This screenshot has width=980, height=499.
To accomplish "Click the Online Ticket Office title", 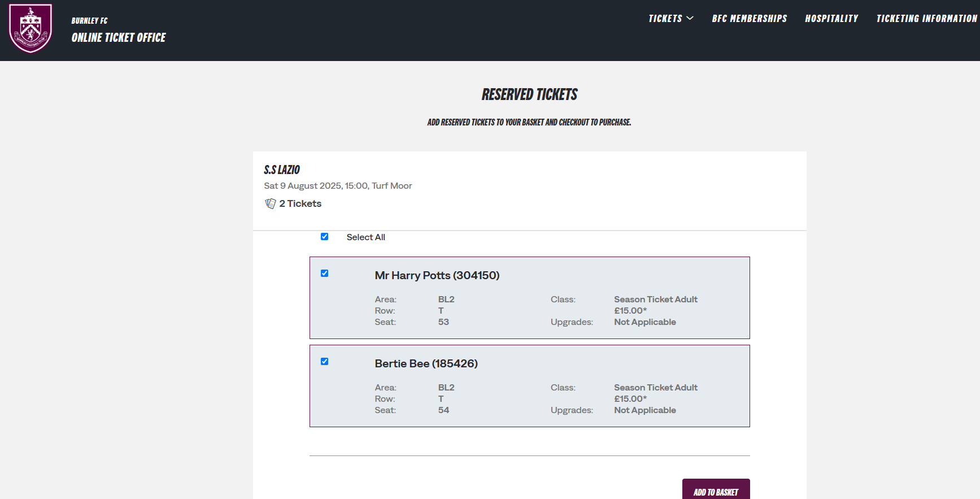I will point(119,38).
